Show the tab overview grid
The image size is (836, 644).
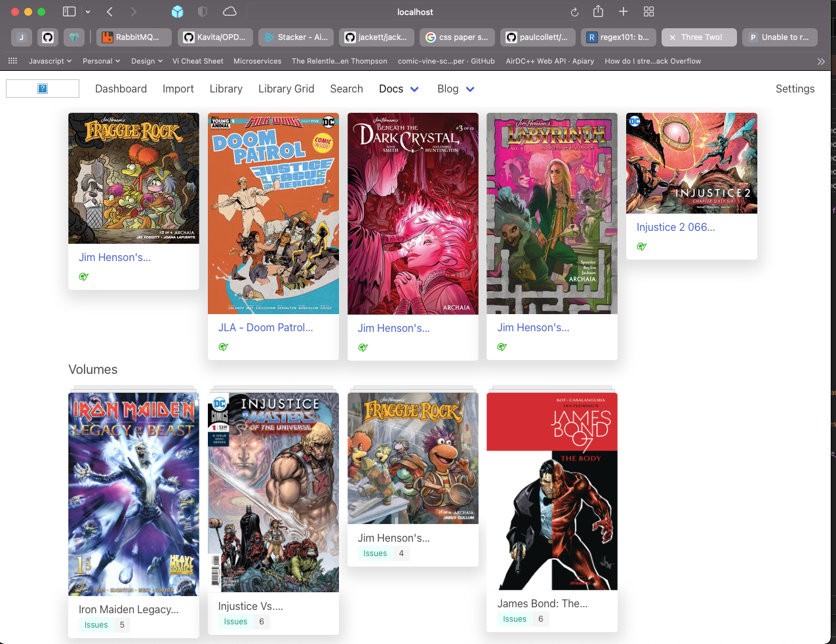[x=648, y=12]
